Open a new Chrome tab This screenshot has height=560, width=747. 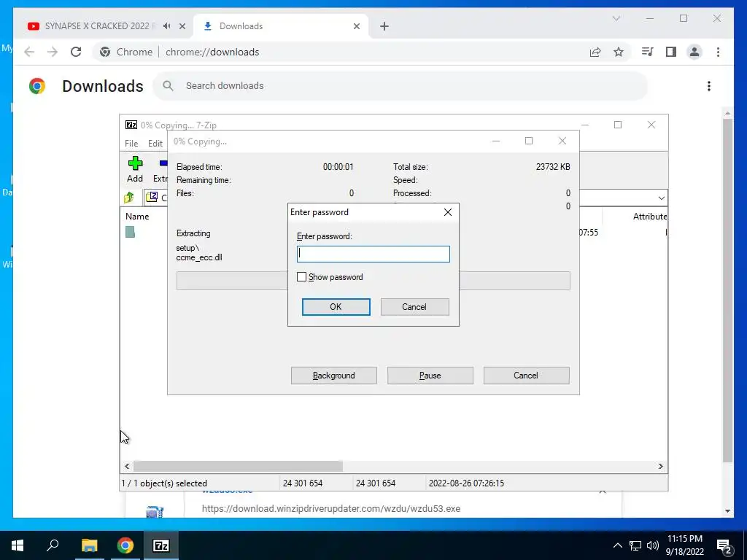click(x=384, y=26)
